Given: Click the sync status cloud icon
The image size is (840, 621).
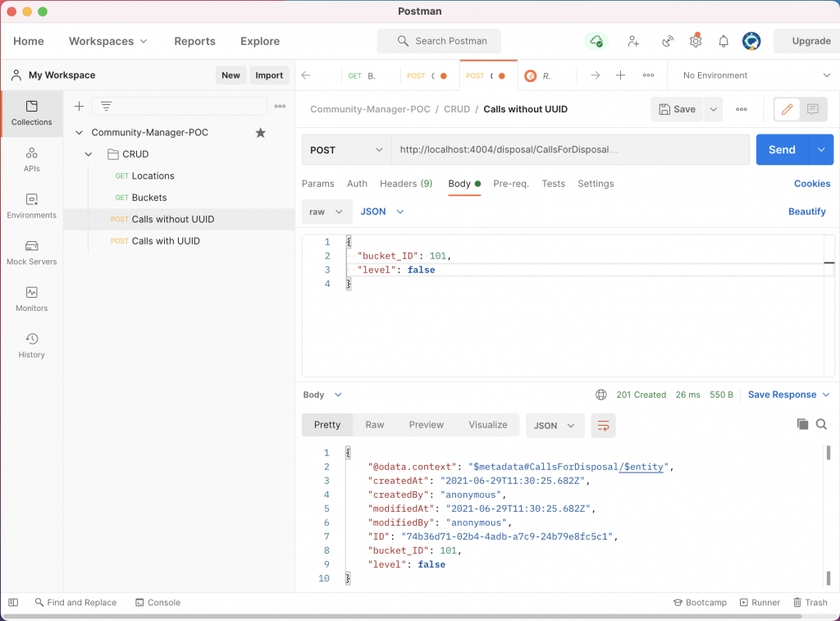Looking at the screenshot, I should pos(596,41).
